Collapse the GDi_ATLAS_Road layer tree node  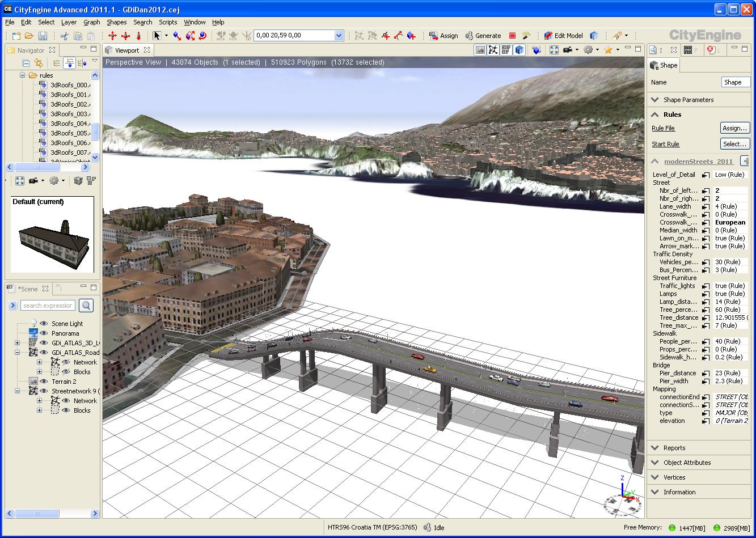pos(17,353)
